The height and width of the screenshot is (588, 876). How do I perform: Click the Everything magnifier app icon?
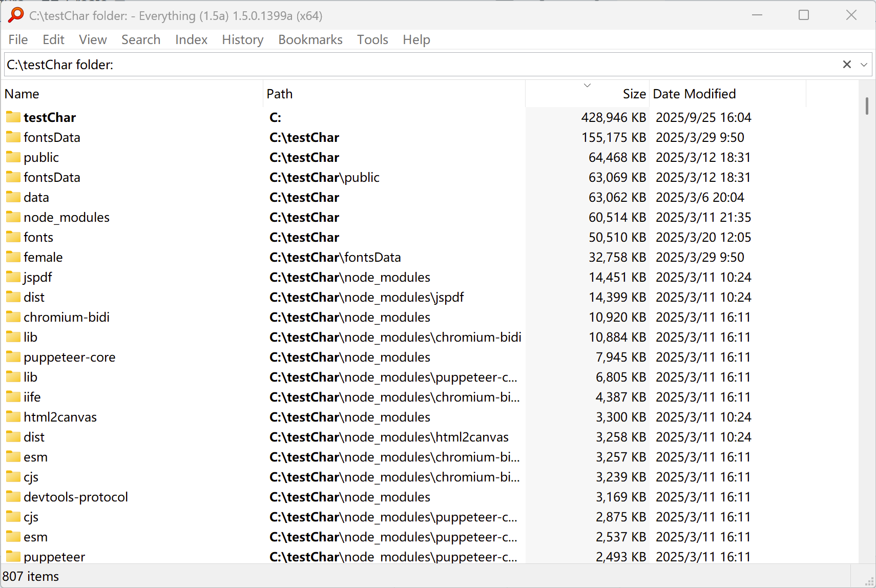(16, 15)
